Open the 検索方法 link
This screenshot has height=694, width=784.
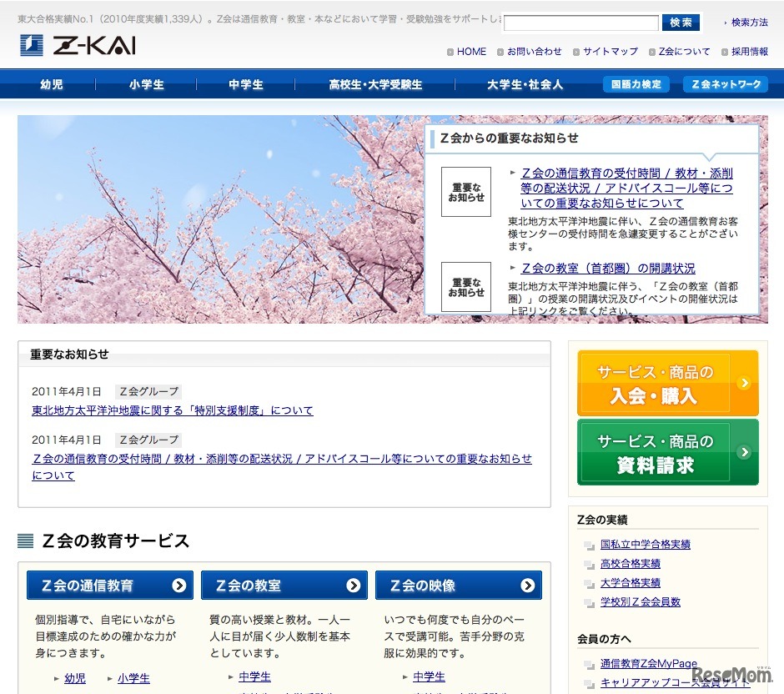749,23
